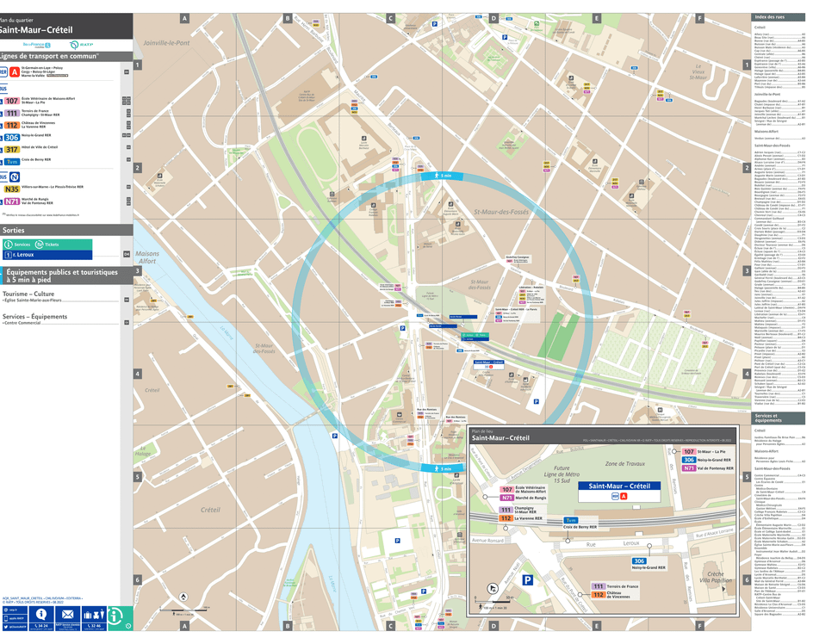Viewport: 813px width, 644px height.
Task: Open the Église Sainte-Marie-aux-Fleurs entry
Action: pos(32,300)
